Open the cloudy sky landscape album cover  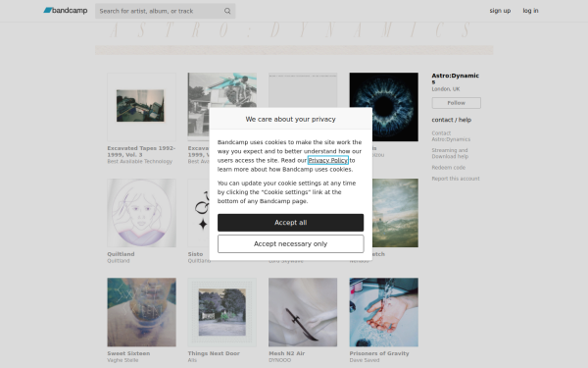click(395, 213)
